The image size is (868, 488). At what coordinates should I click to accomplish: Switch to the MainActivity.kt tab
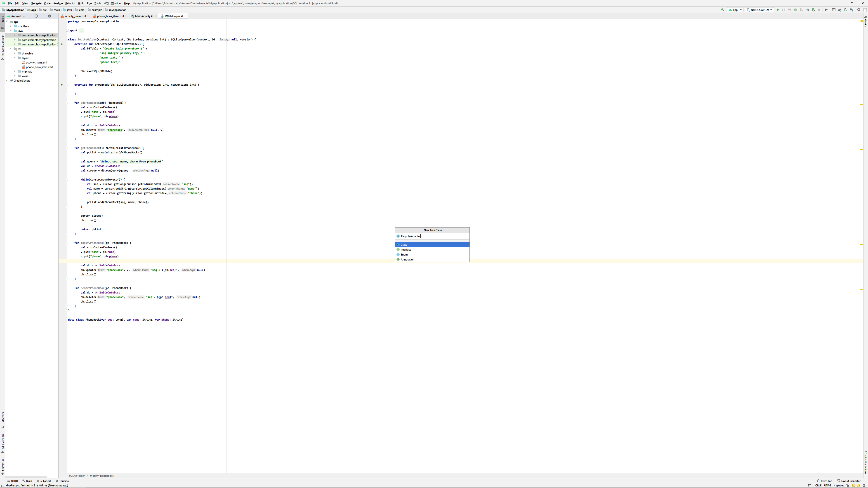pyautogui.click(x=144, y=16)
